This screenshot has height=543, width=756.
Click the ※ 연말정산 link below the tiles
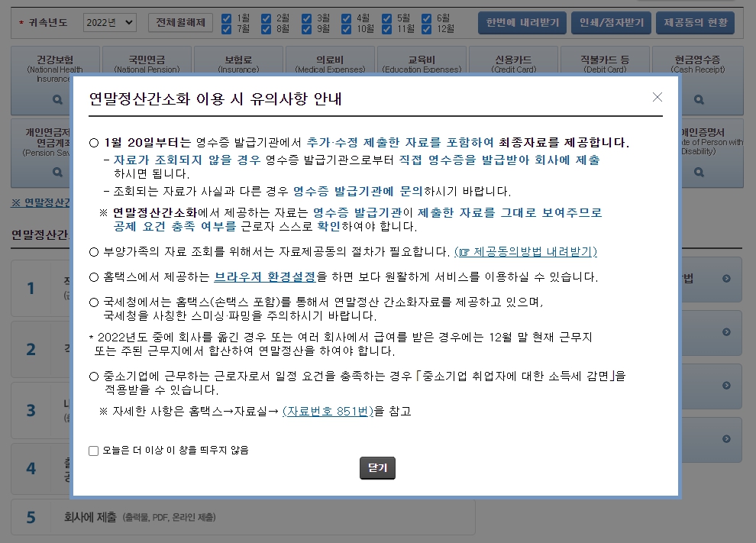[40, 202]
